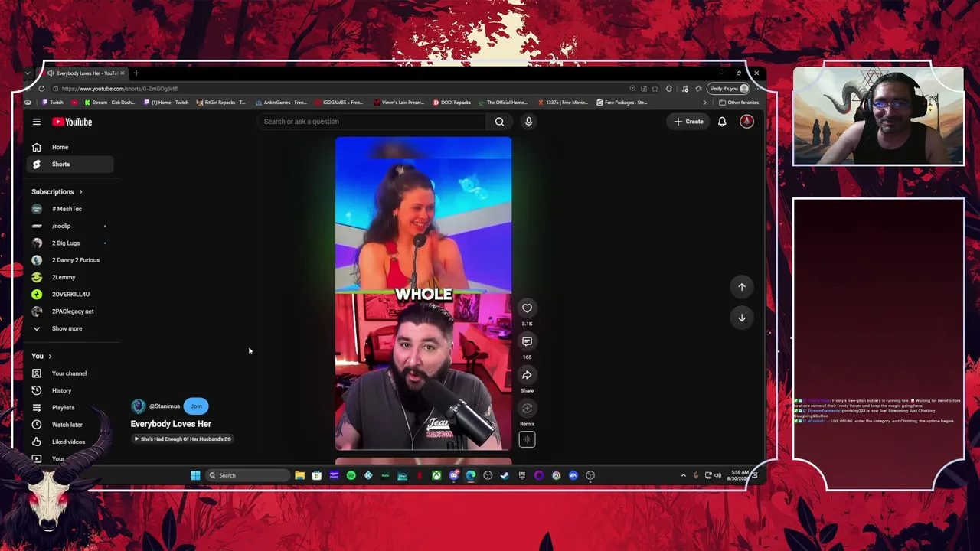Open the 2PAClegacy net subscription
This screenshot has height=551, width=980.
coord(71,311)
